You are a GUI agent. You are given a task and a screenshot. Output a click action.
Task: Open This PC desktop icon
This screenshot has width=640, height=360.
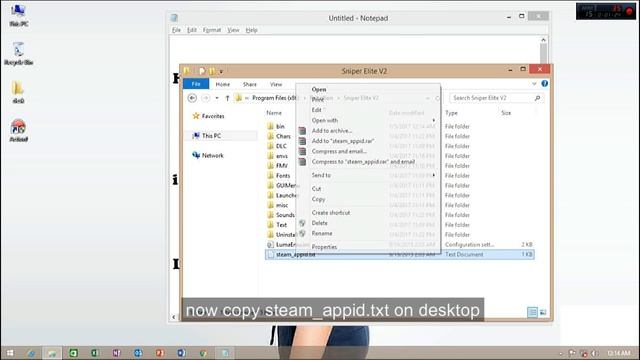[x=18, y=15]
